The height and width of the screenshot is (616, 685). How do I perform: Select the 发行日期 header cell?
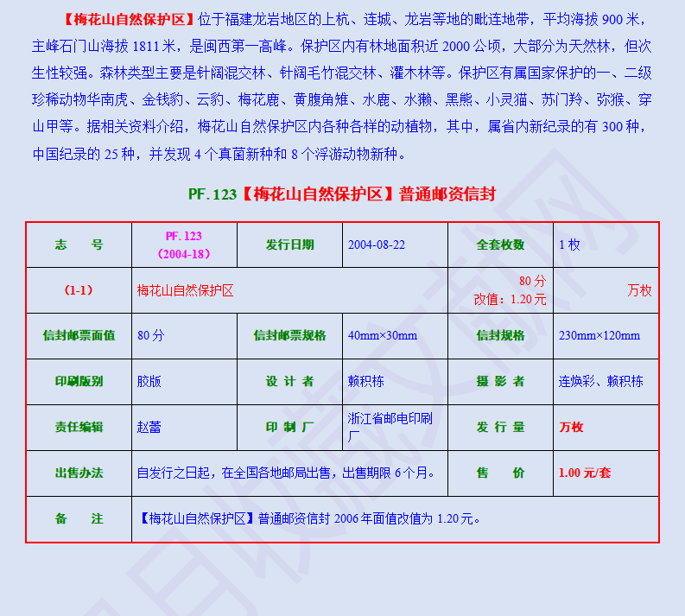[x=289, y=244]
